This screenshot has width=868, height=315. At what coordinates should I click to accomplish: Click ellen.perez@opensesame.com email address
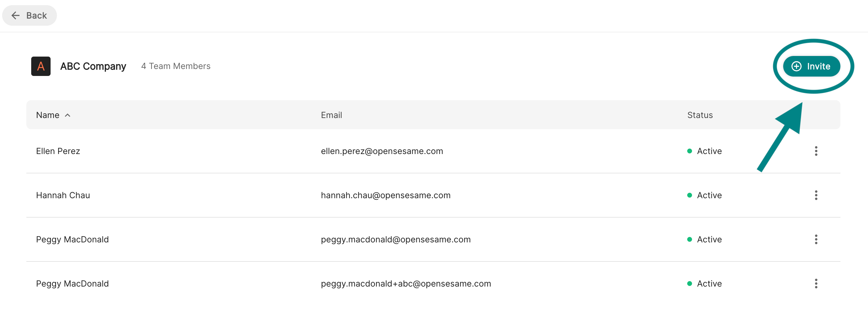pyautogui.click(x=382, y=151)
